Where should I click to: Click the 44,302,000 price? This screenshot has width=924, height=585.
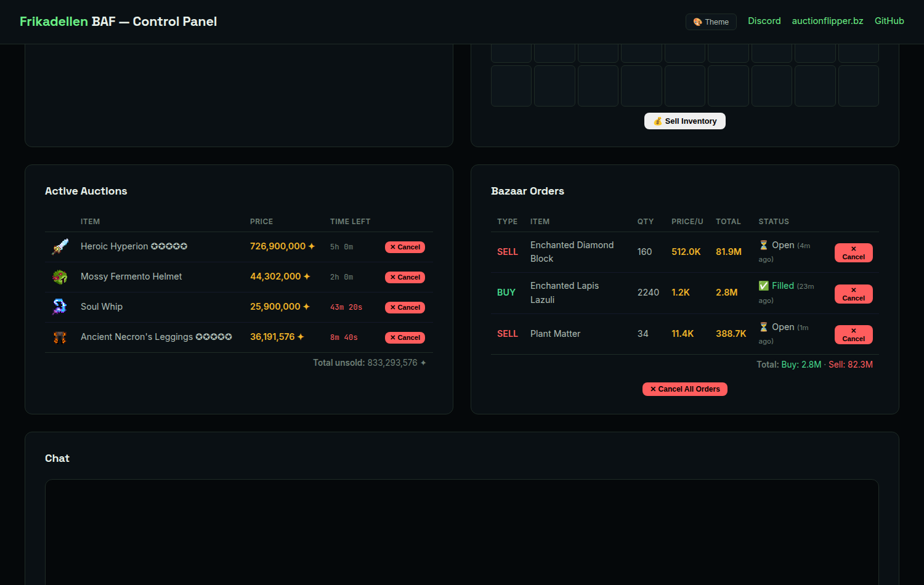tap(280, 276)
